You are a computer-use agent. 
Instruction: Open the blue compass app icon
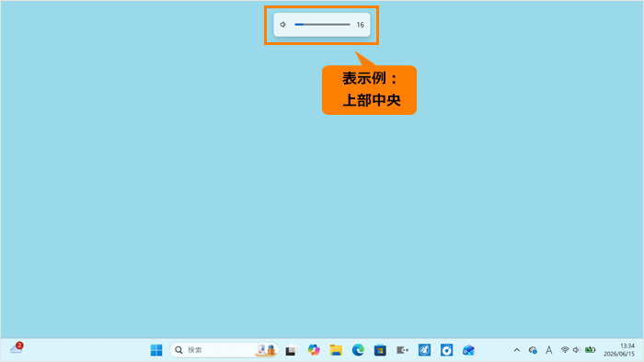pos(424,350)
